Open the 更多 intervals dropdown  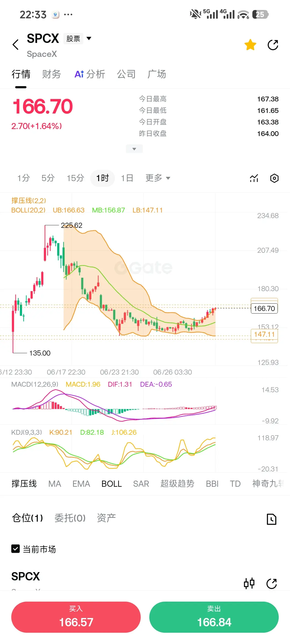pyautogui.click(x=158, y=178)
